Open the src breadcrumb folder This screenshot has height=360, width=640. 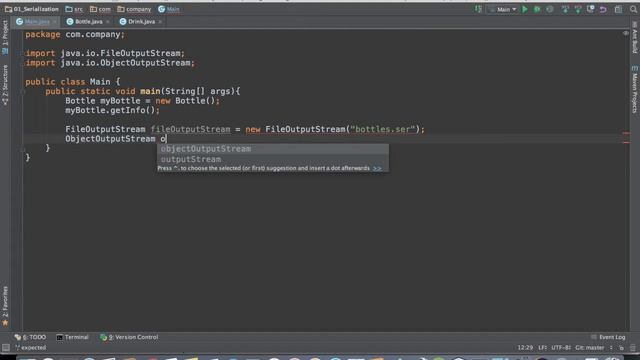(74, 9)
